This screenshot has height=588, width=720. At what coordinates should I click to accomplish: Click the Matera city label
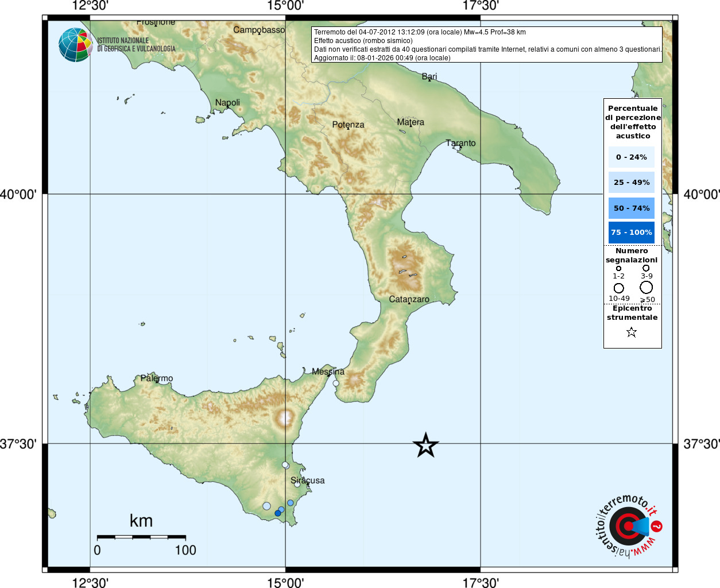click(411, 122)
